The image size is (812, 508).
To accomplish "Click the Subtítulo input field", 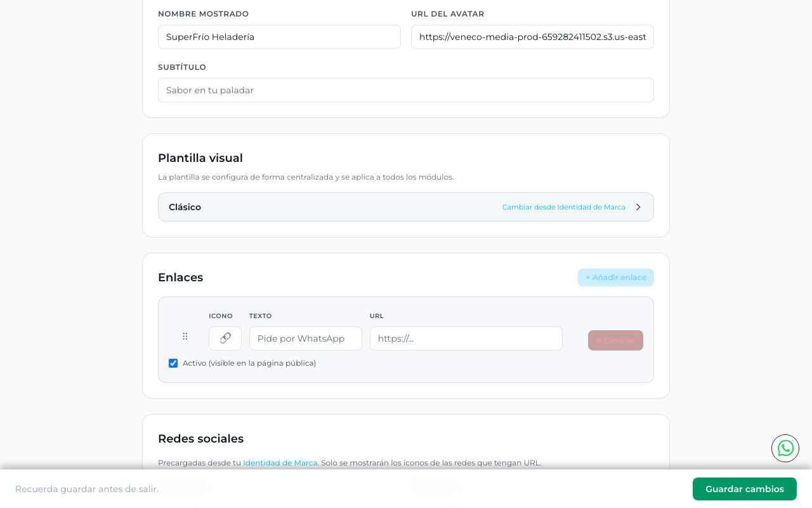I will [x=406, y=90].
